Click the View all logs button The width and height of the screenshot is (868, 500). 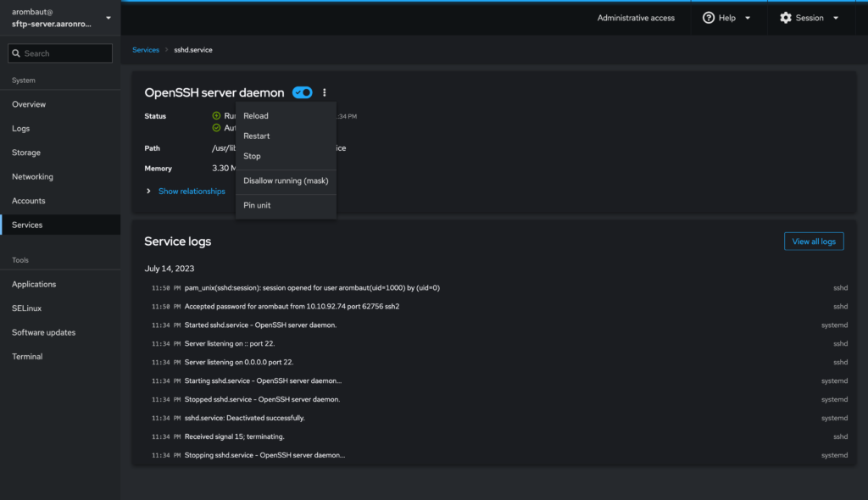click(x=813, y=242)
